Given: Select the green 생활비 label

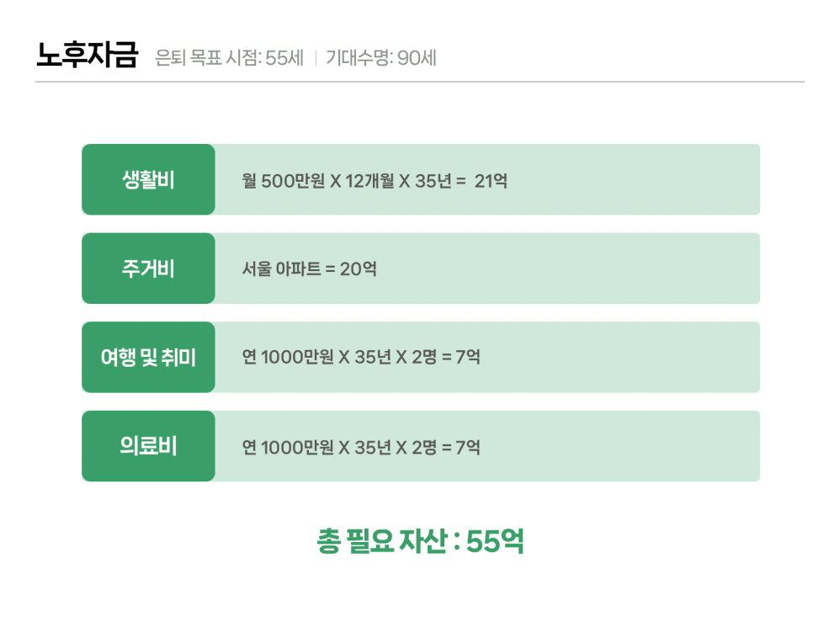Looking at the screenshot, I should 148,179.
